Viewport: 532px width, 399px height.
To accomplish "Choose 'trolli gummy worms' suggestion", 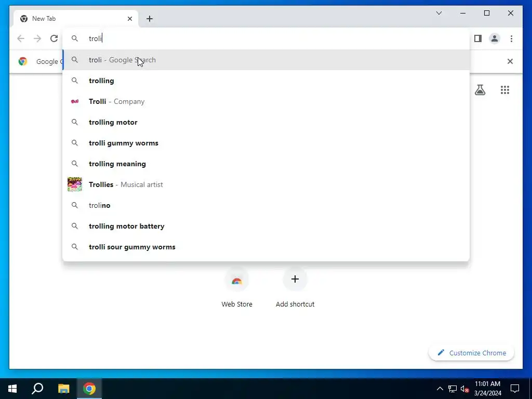I will (266, 143).
